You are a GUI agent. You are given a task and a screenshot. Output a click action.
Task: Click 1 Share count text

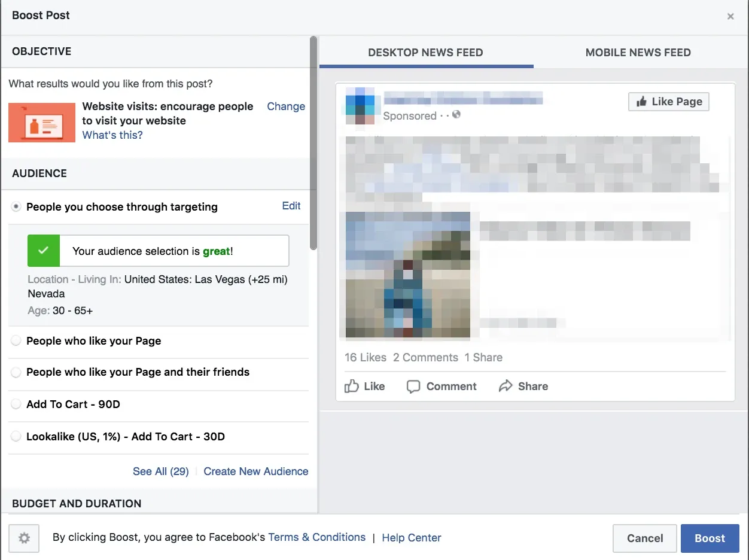tap(483, 358)
